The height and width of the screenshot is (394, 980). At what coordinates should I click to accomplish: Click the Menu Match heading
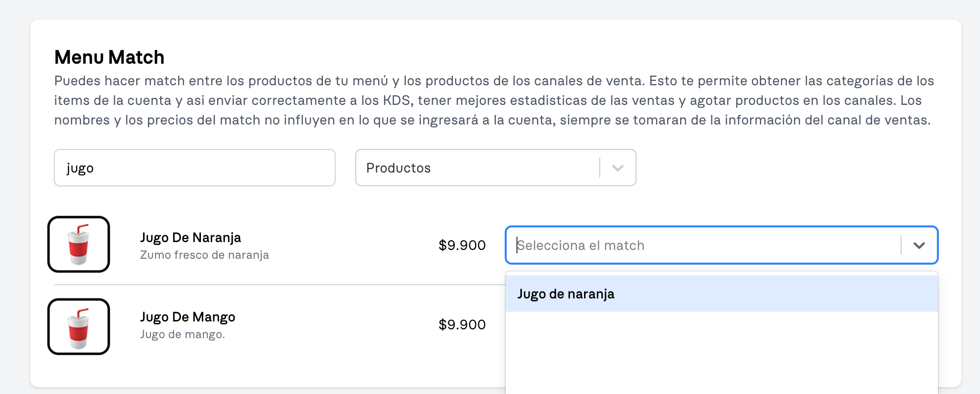[109, 57]
